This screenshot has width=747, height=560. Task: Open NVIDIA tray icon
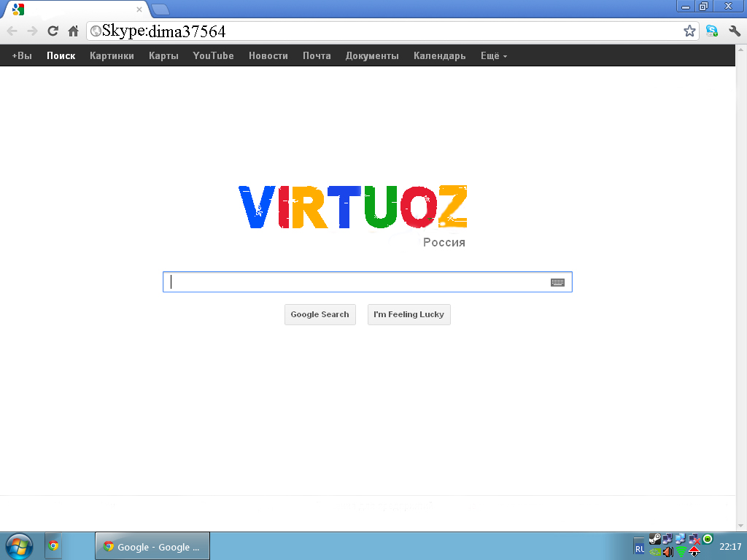coord(655,552)
